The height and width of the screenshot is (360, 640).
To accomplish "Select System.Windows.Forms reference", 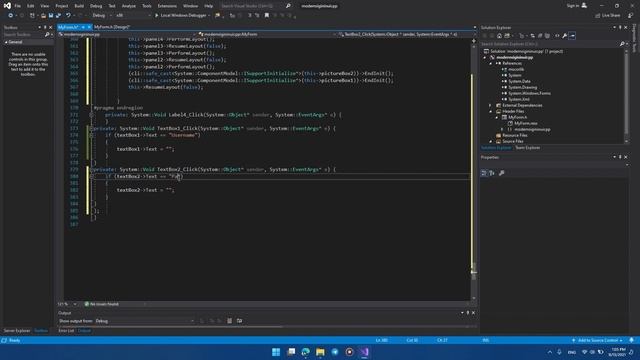I will [529, 93].
